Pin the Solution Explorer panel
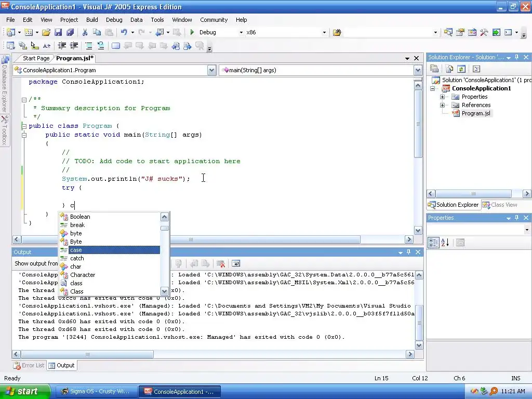The image size is (532, 399). click(517, 57)
